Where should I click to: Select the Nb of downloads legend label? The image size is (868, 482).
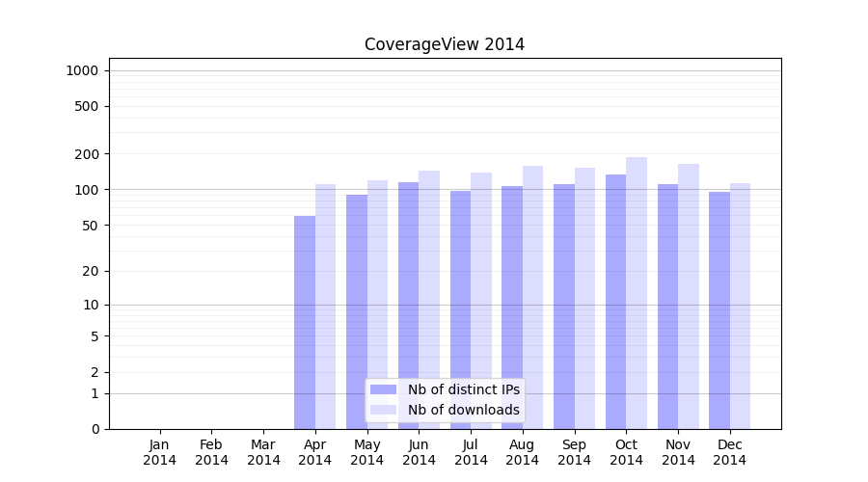(x=463, y=410)
